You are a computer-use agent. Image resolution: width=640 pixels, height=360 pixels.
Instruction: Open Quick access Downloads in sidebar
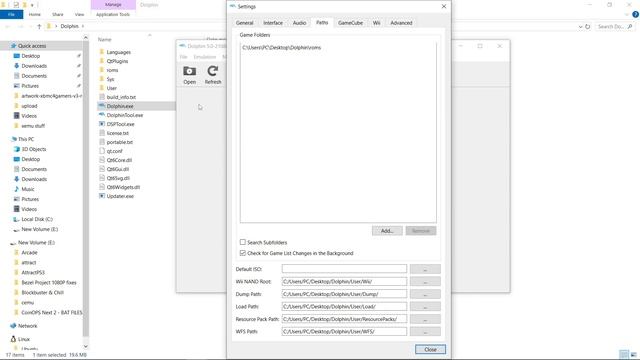tap(34, 66)
